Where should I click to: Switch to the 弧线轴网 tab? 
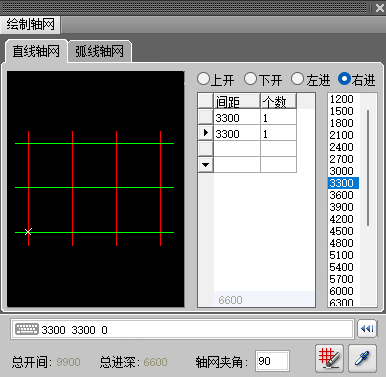pos(99,51)
